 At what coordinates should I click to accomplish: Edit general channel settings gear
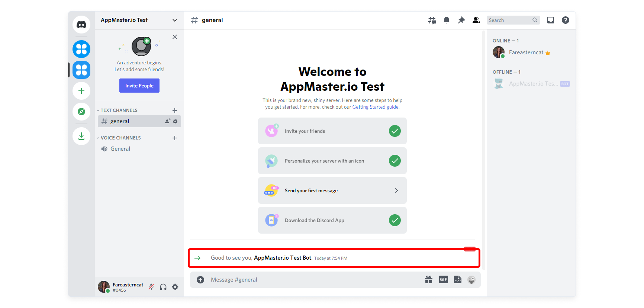pyautogui.click(x=175, y=121)
